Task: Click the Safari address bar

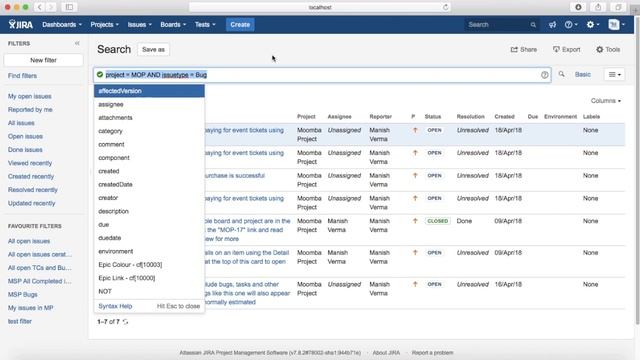Action: coord(320,7)
